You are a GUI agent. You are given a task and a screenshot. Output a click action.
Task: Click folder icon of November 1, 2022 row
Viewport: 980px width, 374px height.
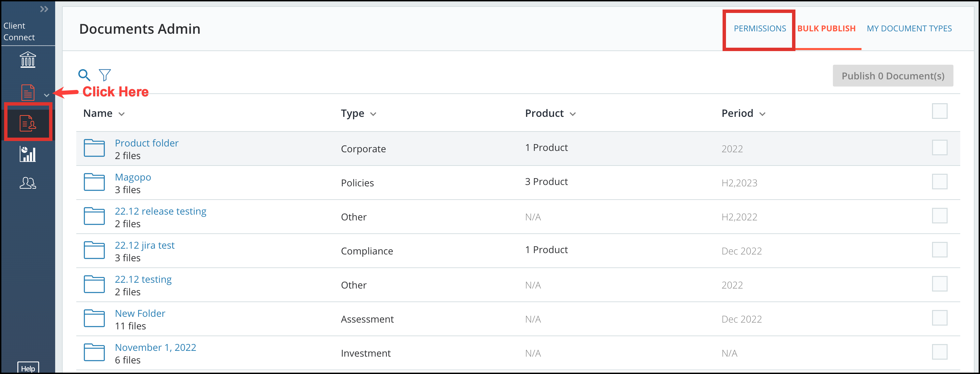click(94, 352)
